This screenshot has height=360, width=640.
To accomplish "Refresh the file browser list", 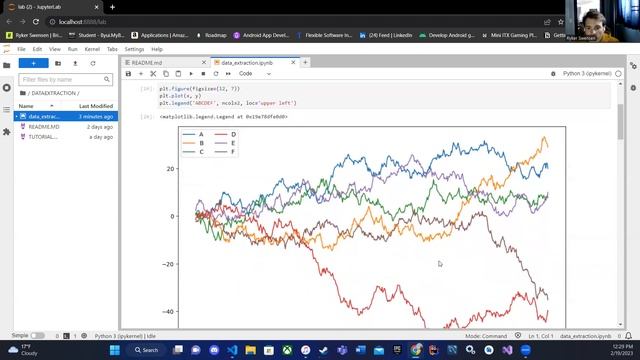I will [93, 63].
